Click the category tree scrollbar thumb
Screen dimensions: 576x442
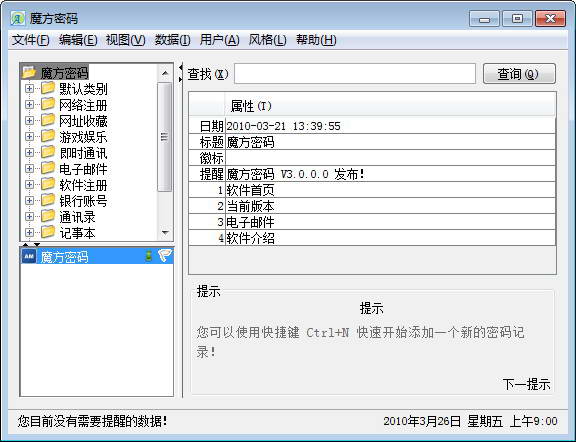coord(164,137)
